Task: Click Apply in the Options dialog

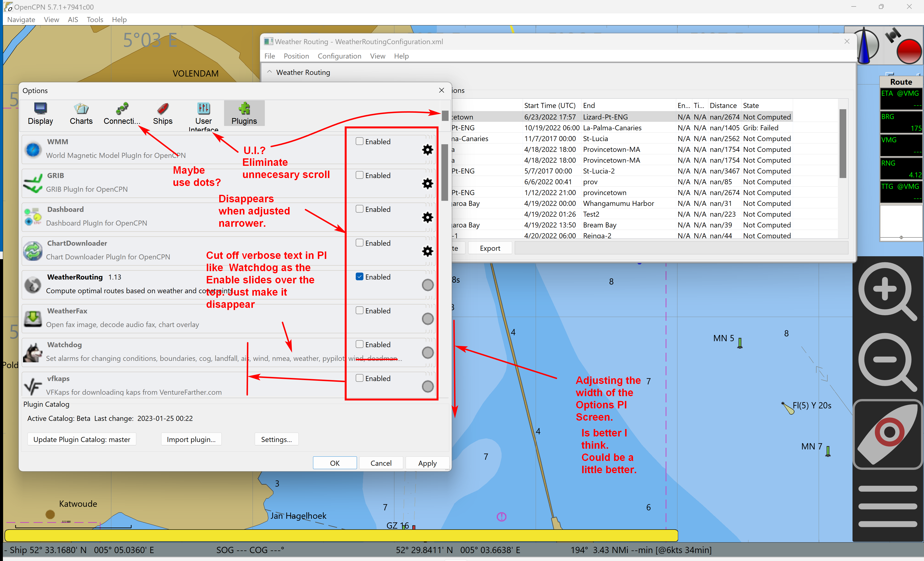Action: click(x=427, y=463)
